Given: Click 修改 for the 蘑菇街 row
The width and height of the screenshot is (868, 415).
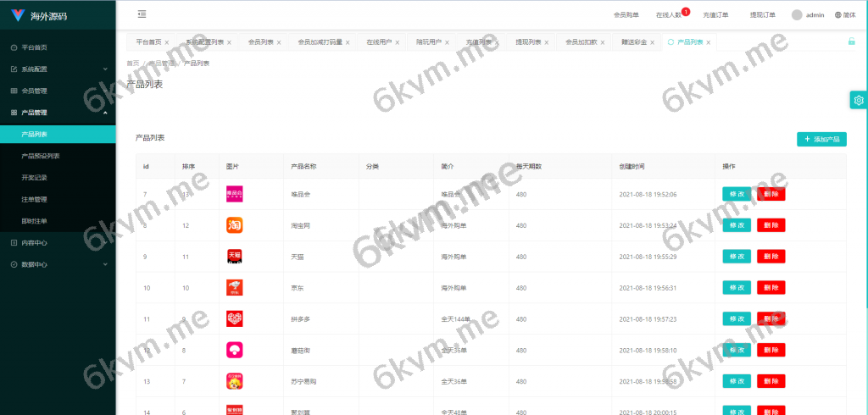Looking at the screenshot, I should pos(737,351).
